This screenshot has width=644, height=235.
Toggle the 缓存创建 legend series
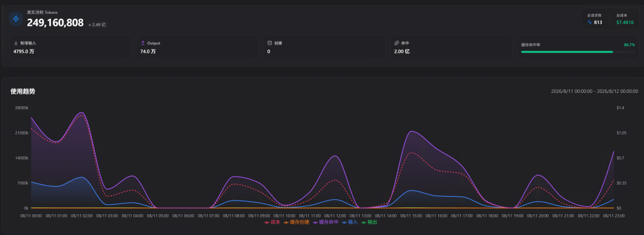[x=297, y=222]
